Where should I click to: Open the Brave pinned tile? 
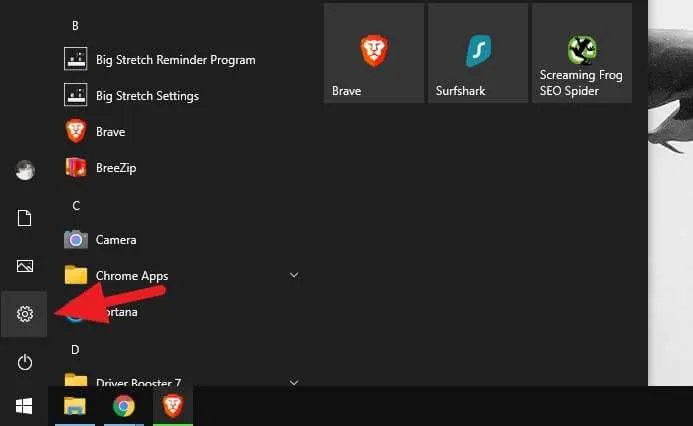tap(374, 53)
